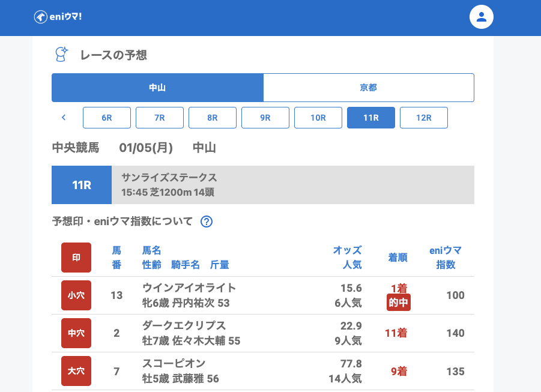Select race 6R
Viewport: 541px width, 392px height.
107,118
